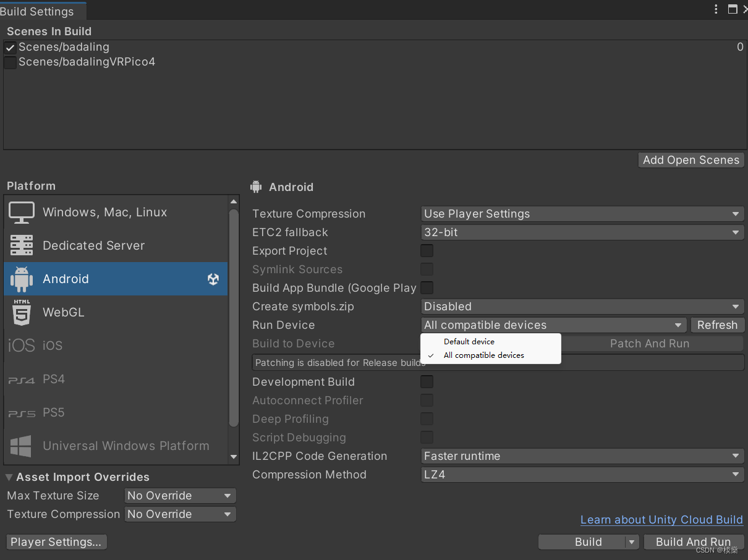Enable the Development Build checkbox
The height and width of the screenshot is (560, 748).
[427, 382]
